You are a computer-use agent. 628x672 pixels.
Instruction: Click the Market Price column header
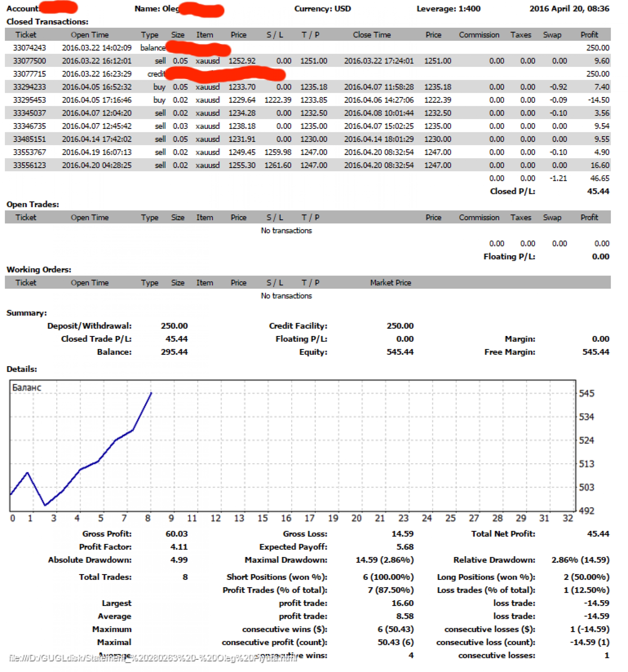click(390, 283)
